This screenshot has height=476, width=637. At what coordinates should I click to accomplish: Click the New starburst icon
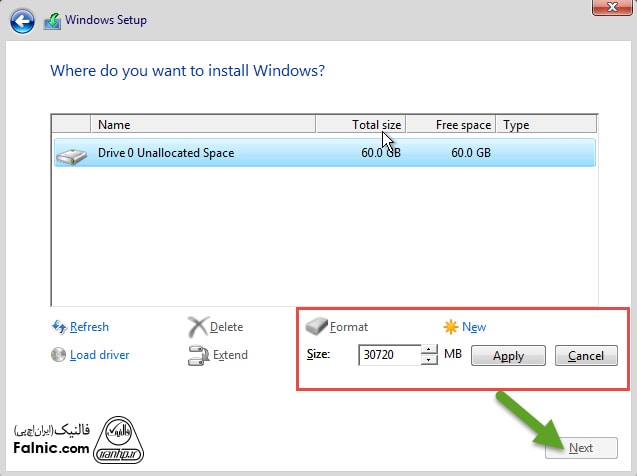pos(450,327)
